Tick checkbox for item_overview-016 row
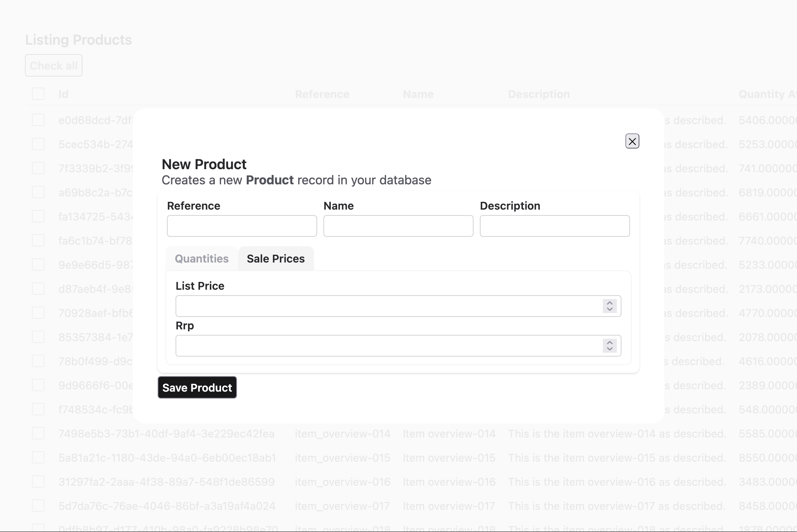The height and width of the screenshot is (532, 797). point(38,481)
